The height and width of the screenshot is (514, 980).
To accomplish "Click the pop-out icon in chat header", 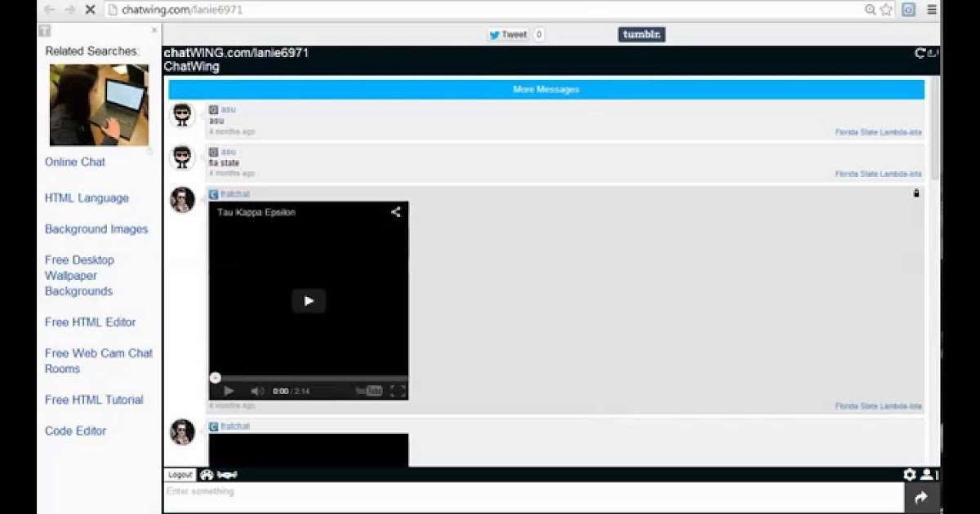I will coord(933,53).
